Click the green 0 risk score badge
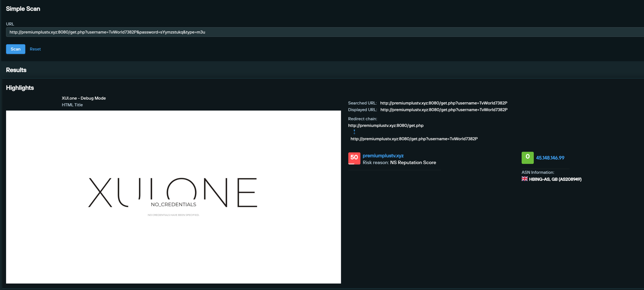 point(528,158)
